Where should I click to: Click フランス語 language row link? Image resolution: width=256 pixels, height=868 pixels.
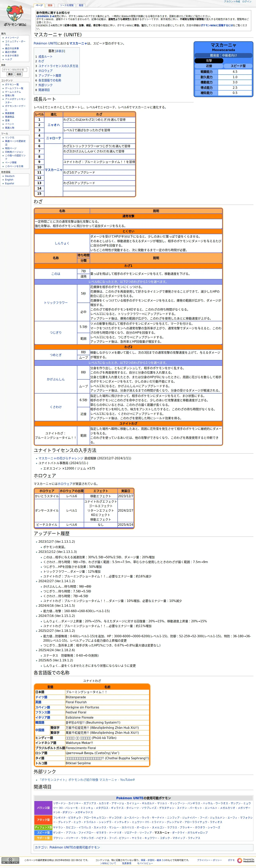click(43, 712)
